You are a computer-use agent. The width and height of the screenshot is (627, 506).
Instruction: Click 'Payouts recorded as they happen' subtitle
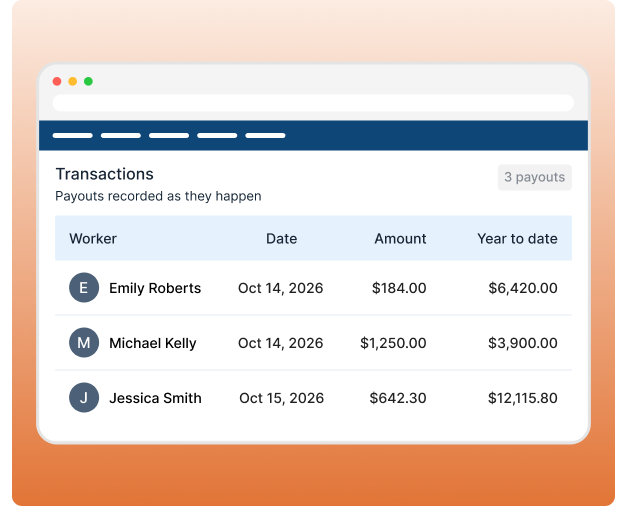158,196
